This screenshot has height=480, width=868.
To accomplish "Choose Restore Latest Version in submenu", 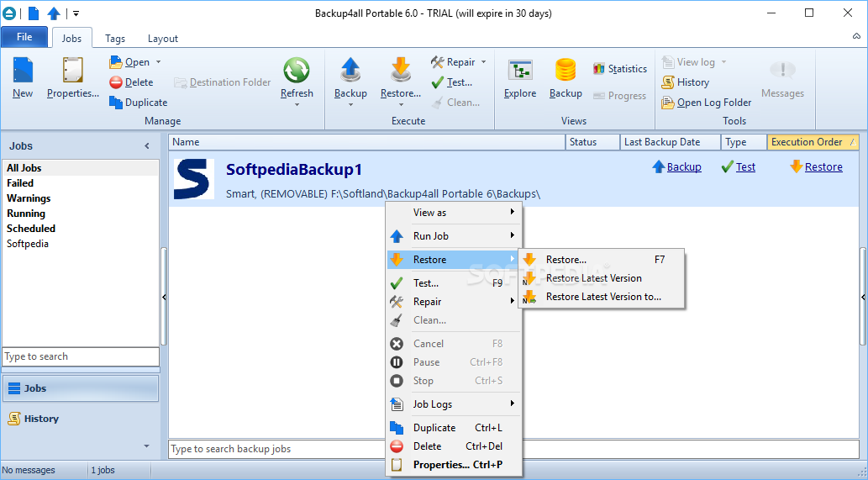I will click(x=602, y=278).
